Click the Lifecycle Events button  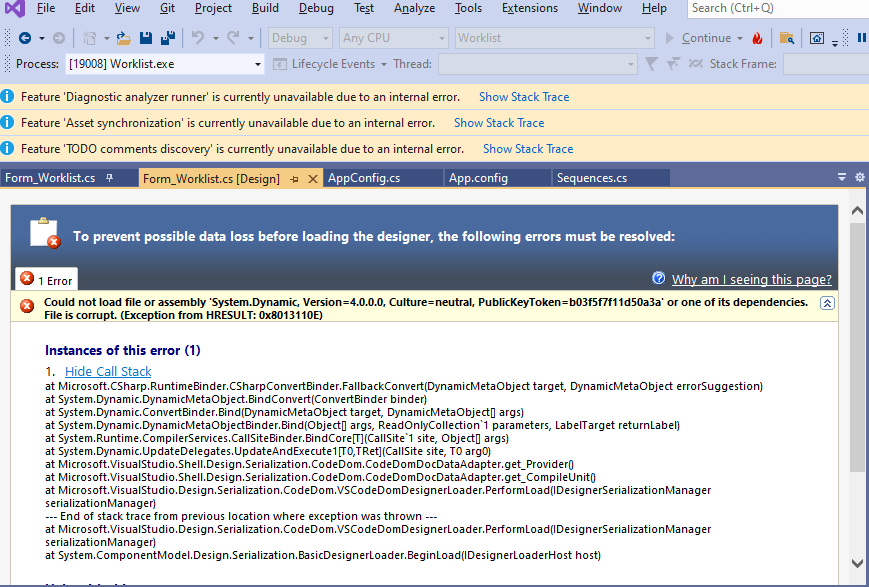pyautogui.click(x=329, y=64)
